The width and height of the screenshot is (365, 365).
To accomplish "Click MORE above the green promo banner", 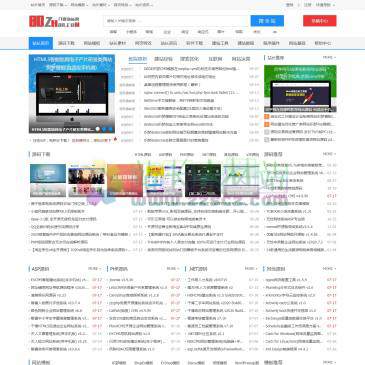I will coord(329,58).
